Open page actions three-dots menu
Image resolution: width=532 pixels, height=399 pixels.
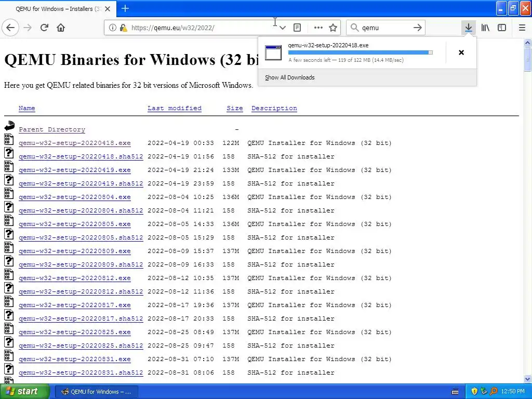click(318, 28)
